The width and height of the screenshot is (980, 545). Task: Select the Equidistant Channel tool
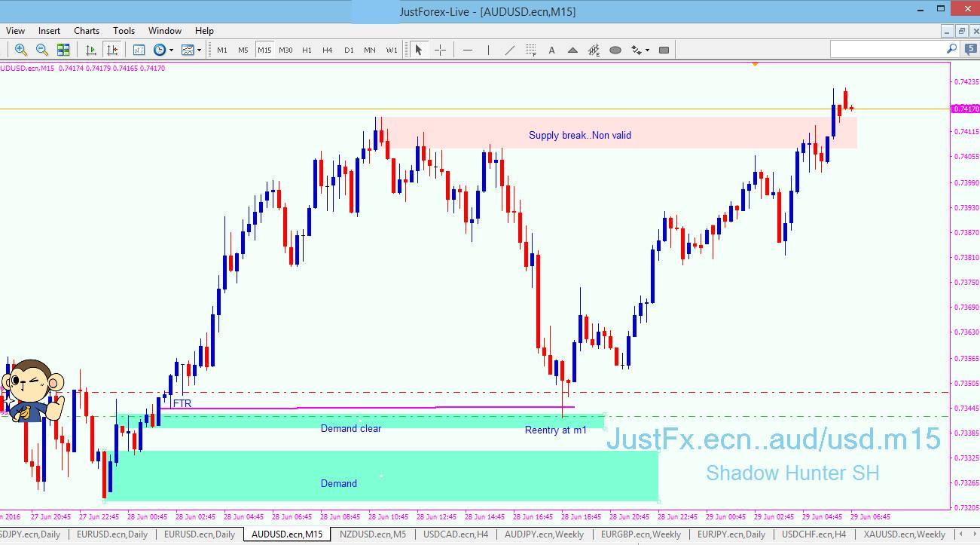click(x=594, y=50)
